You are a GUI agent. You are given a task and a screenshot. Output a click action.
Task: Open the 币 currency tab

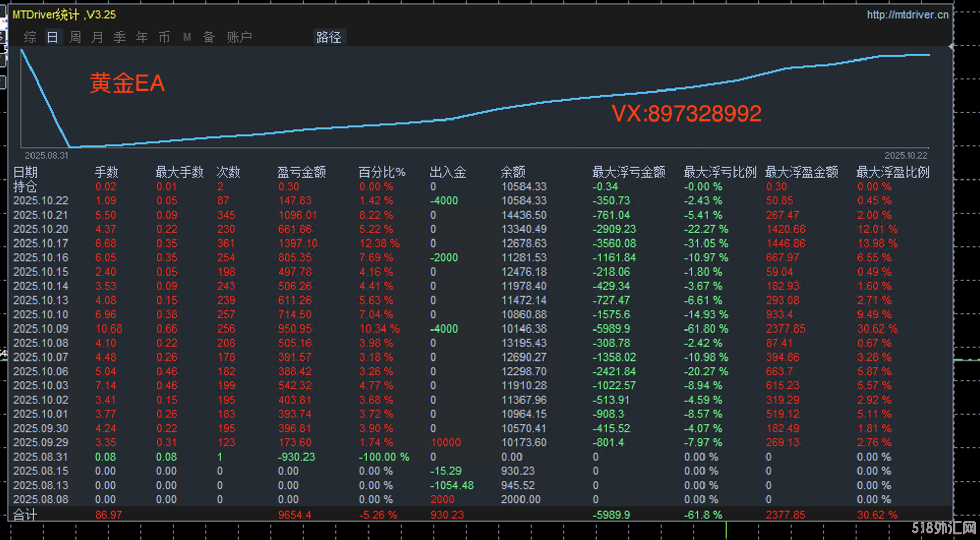point(164,37)
